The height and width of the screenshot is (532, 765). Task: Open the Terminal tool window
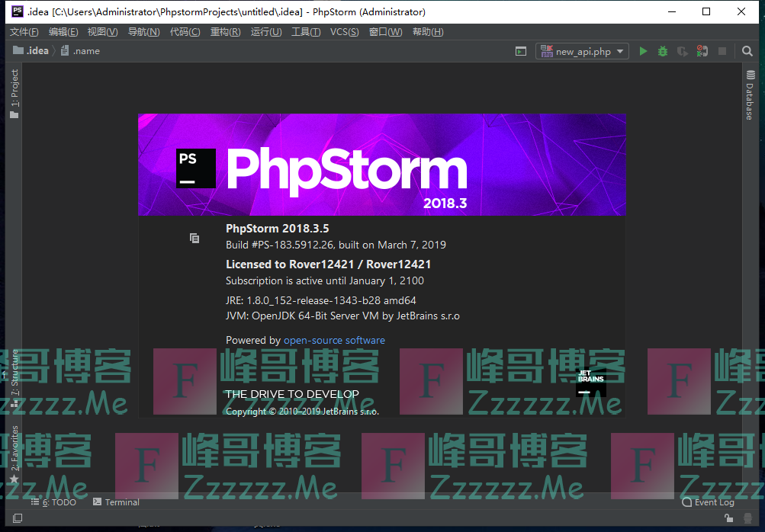click(x=116, y=502)
